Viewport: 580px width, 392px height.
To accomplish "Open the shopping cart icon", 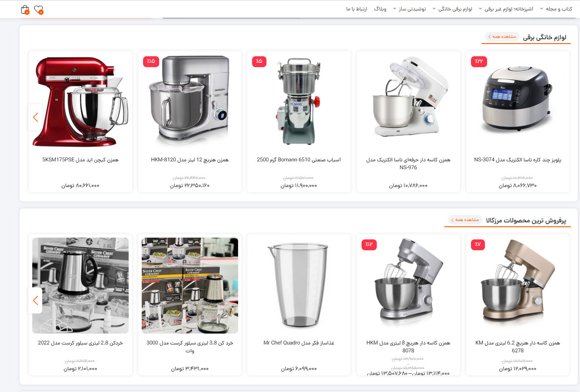I will [x=25, y=9].
